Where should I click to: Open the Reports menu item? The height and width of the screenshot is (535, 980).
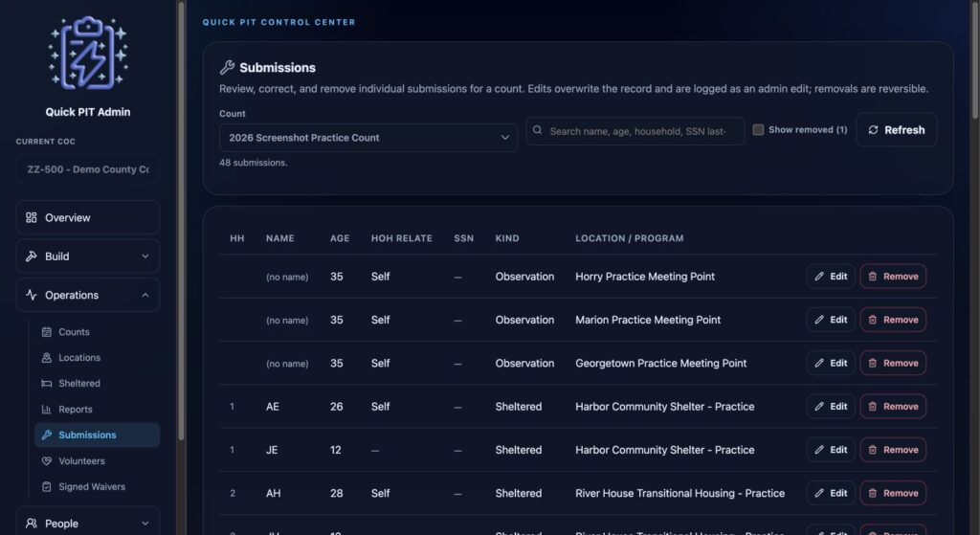click(x=97, y=410)
